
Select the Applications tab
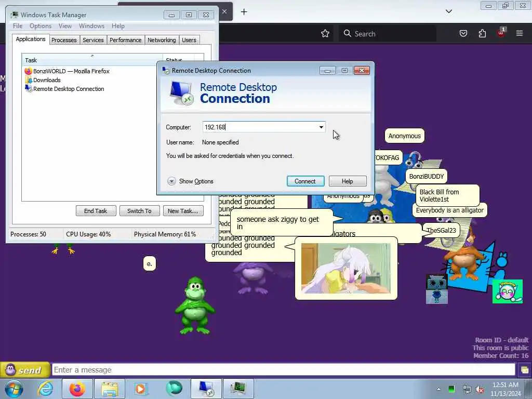(31, 39)
